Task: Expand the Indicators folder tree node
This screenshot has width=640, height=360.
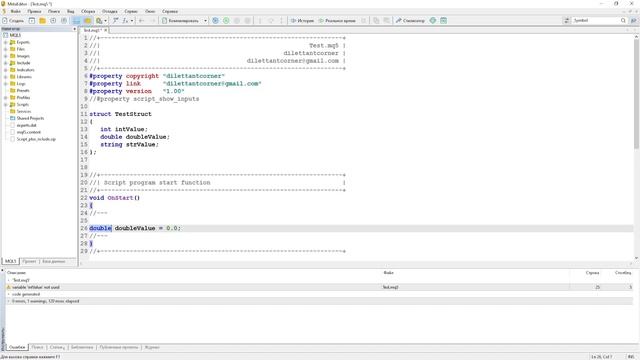Action: point(6,70)
